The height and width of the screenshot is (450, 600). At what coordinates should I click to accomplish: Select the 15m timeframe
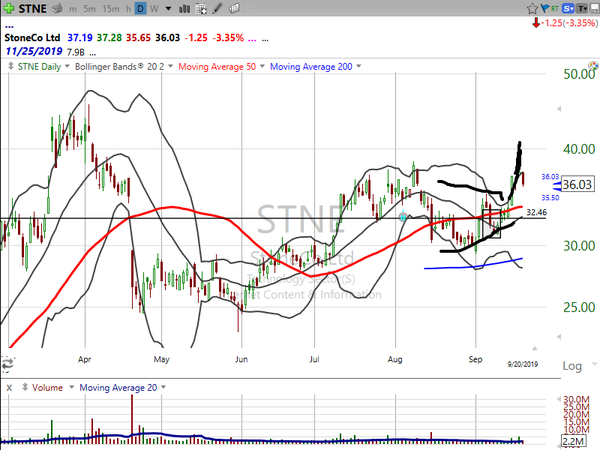point(112,8)
